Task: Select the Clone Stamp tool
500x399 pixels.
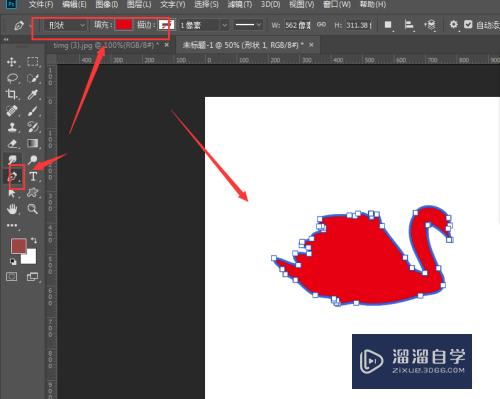Action: (x=12, y=127)
